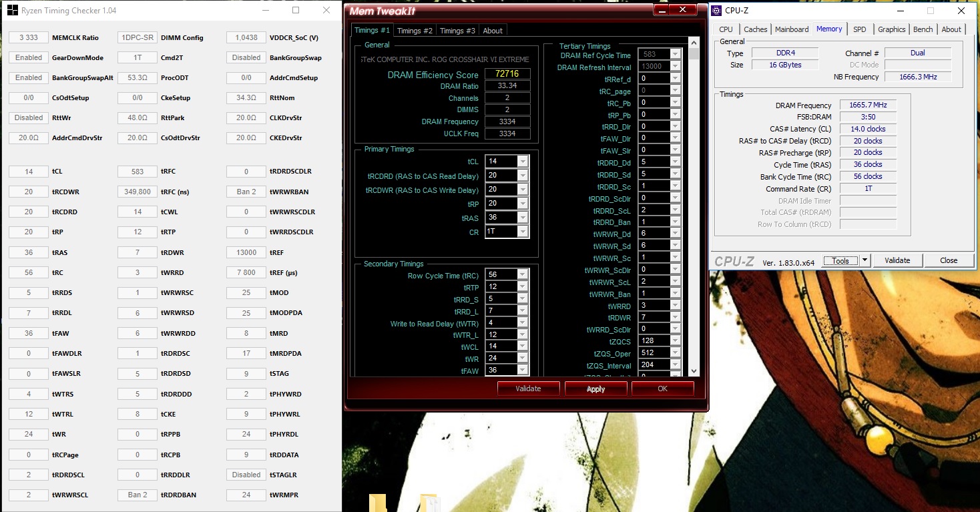Image resolution: width=980 pixels, height=512 pixels.
Task: Click the CPU-Z title bar app icon
Action: (x=716, y=11)
